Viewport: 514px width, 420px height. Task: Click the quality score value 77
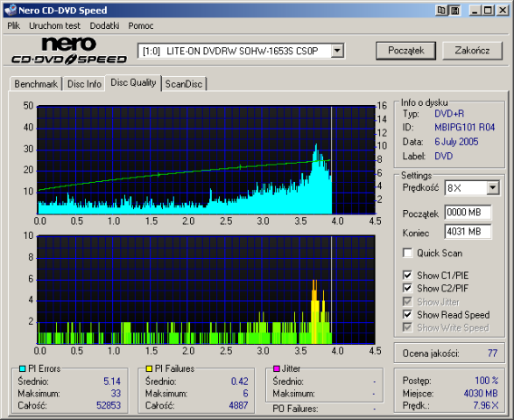[492, 353]
